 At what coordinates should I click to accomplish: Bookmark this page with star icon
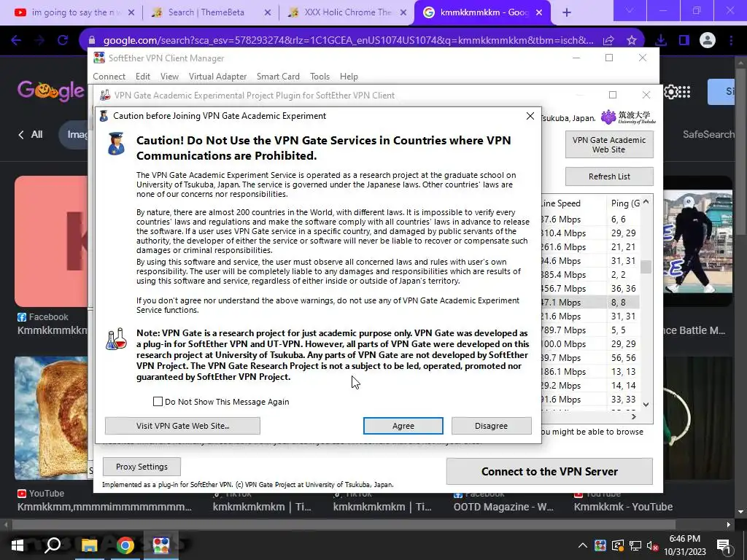[x=632, y=41]
